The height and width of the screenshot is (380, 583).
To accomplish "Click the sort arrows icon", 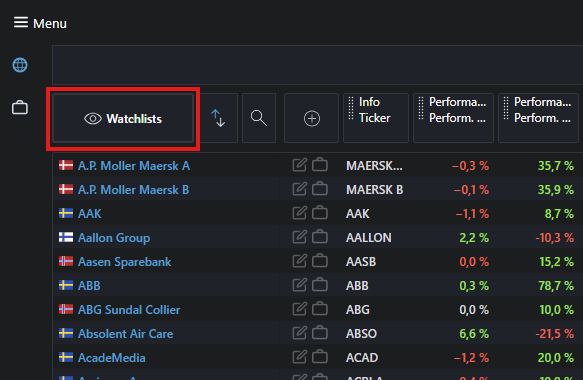I will coord(218,118).
